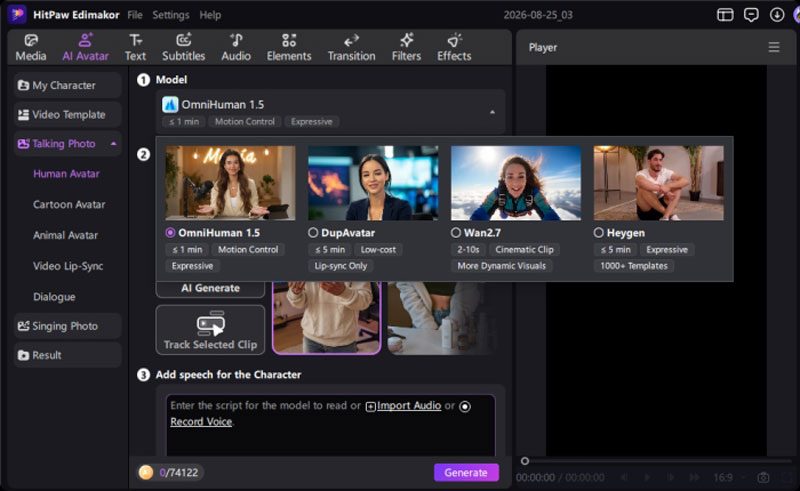The height and width of the screenshot is (491, 800).
Task: Select Human Avatar option
Action: (66, 174)
